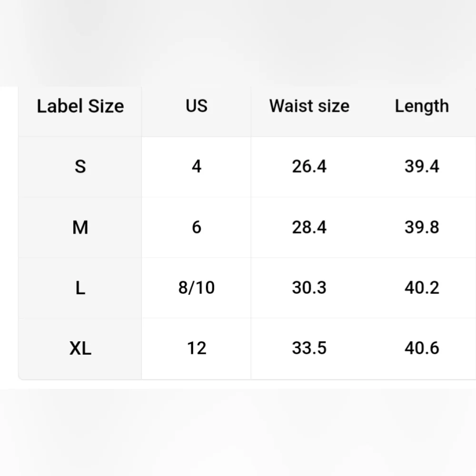Click the 39.8 length value
The image size is (476, 476).
coord(422,227)
